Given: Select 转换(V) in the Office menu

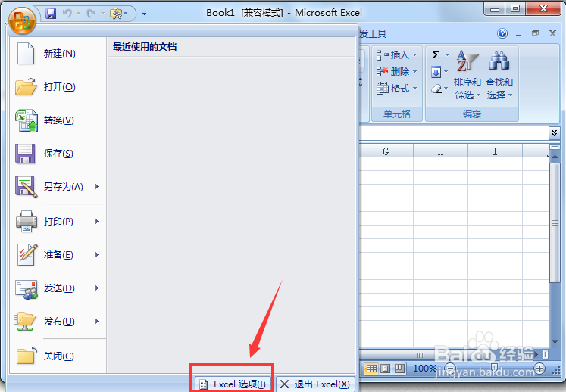Looking at the screenshot, I should point(58,120).
